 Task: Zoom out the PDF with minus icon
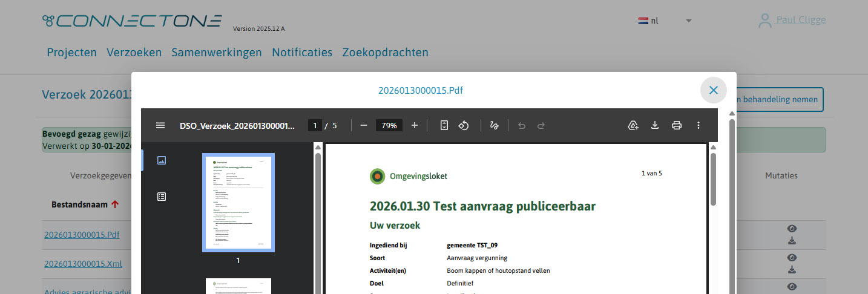point(364,125)
